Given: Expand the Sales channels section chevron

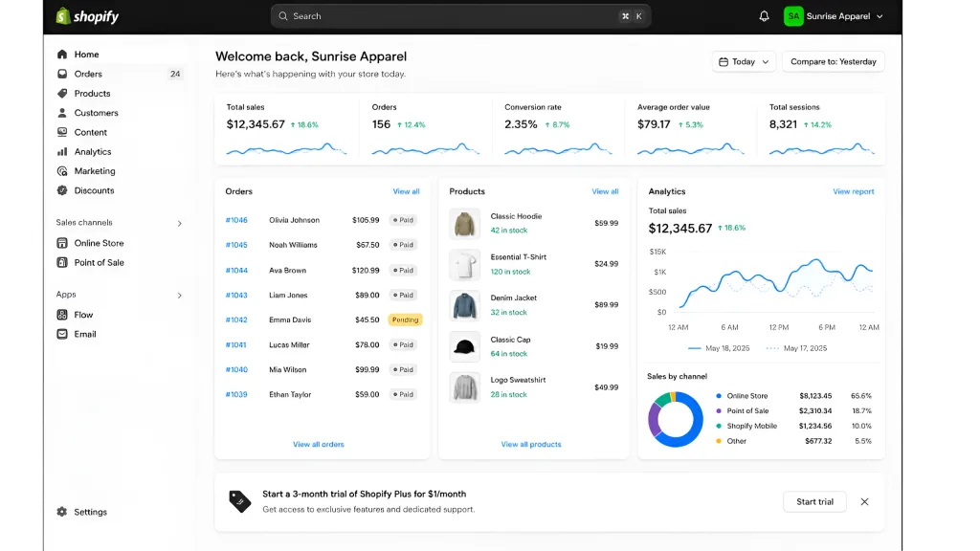Looking at the screenshot, I should pyautogui.click(x=179, y=223).
